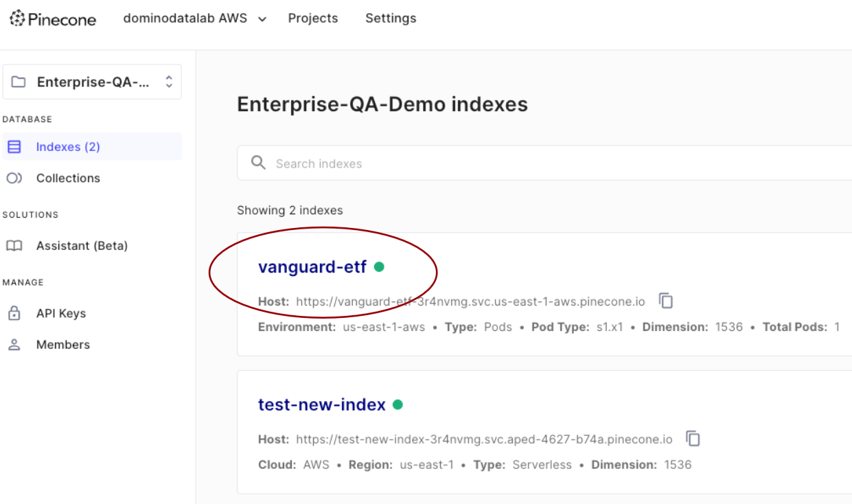Expand the dominodatalab AWS organization dropdown
Screen dimensions: 852x504
tap(194, 19)
